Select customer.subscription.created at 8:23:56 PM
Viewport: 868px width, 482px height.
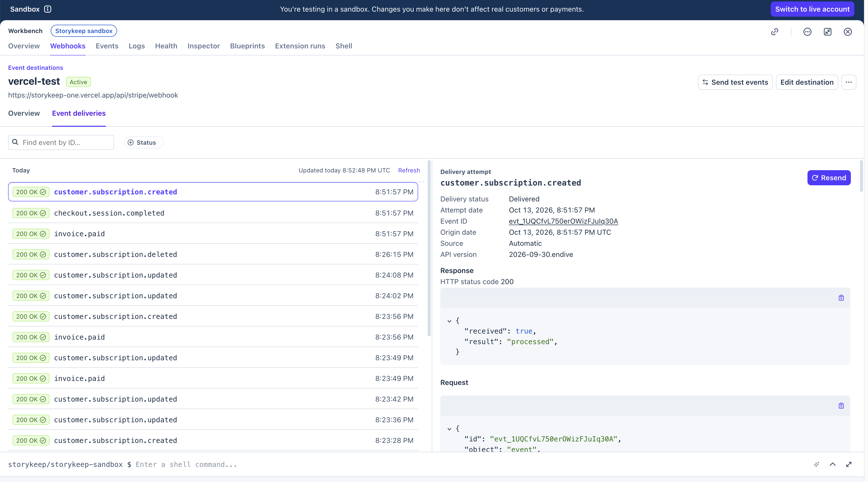pyautogui.click(x=213, y=316)
